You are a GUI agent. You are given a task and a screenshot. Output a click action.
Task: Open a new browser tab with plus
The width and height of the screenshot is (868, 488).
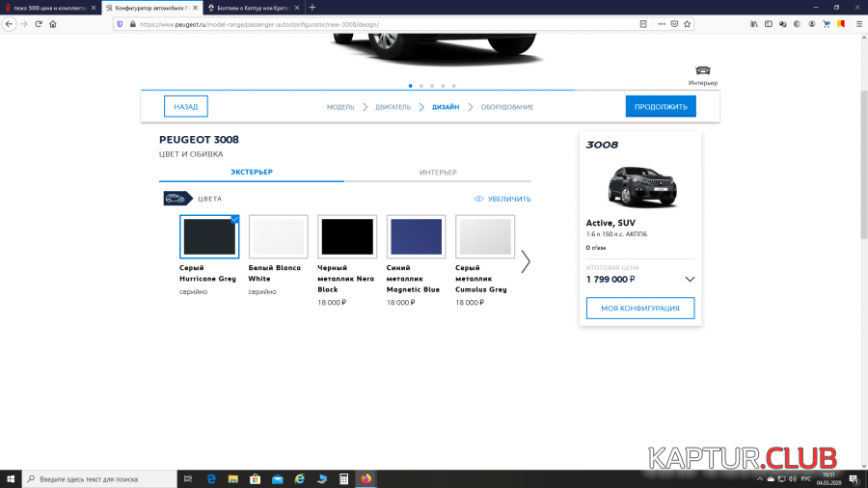312,7
